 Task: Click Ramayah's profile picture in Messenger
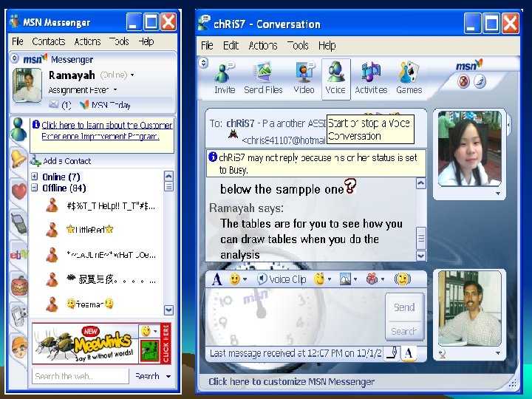click(x=27, y=85)
